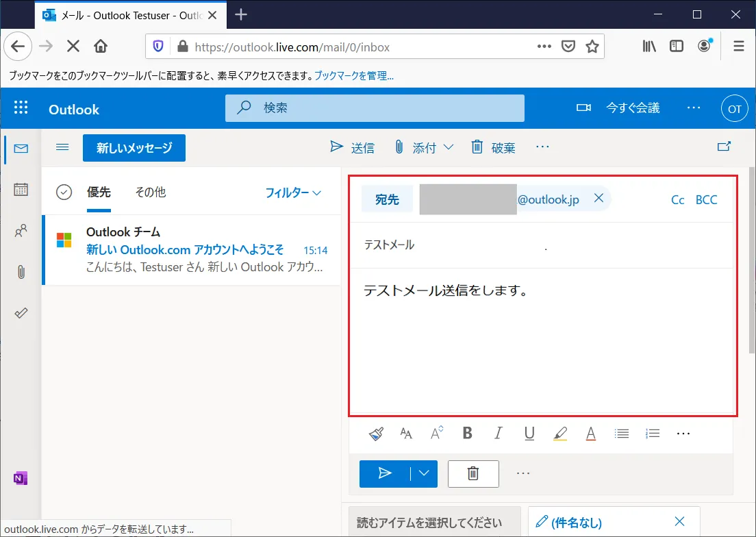Open more options beside discard button

(523, 473)
